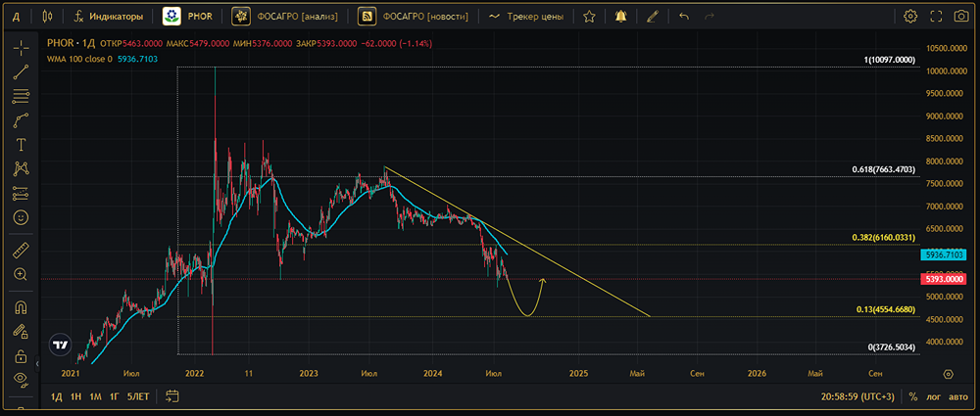The height and width of the screenshot is (416, 980).
Task: Select the crosshair cursor tool
Action: coord(21,48)
